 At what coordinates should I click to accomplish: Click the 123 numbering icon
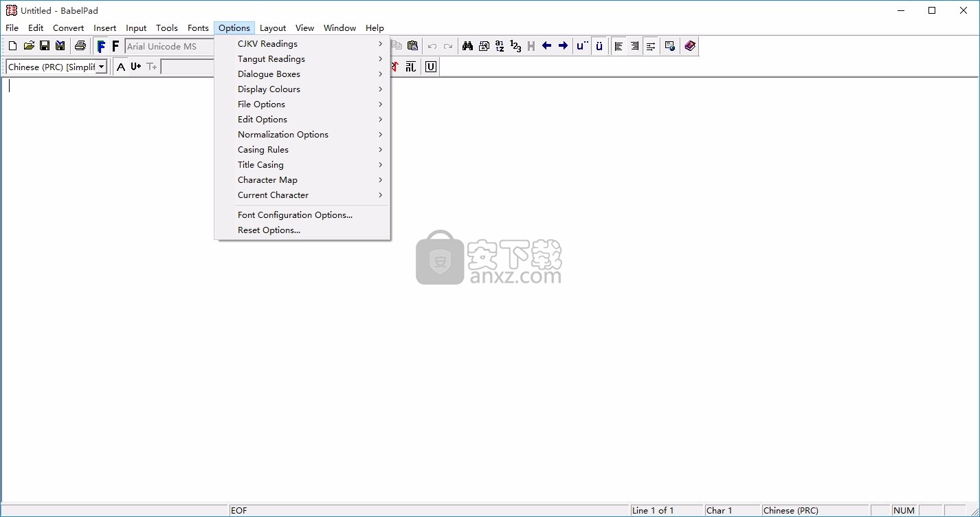pos(515,46)
